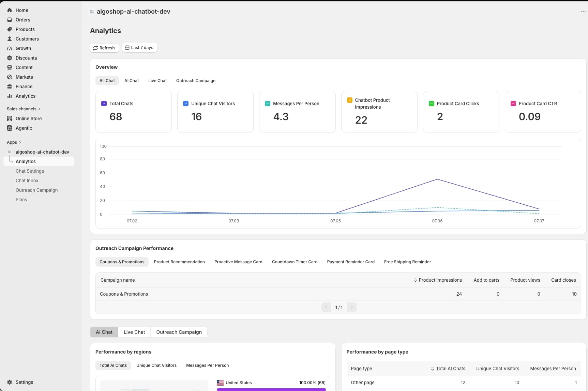Click the Settings gear icon
Screen dimensions: 588x391
click(x=10, y=382)
